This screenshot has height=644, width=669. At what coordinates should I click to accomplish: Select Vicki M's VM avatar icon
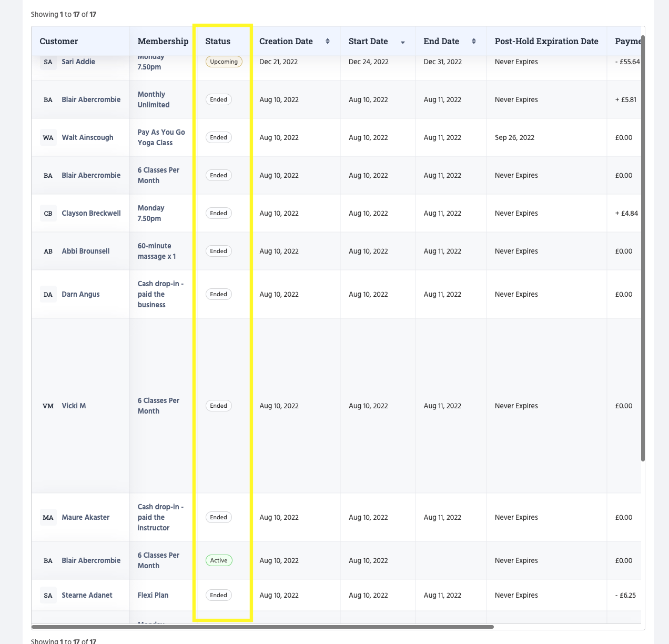(x=48, y=406)
